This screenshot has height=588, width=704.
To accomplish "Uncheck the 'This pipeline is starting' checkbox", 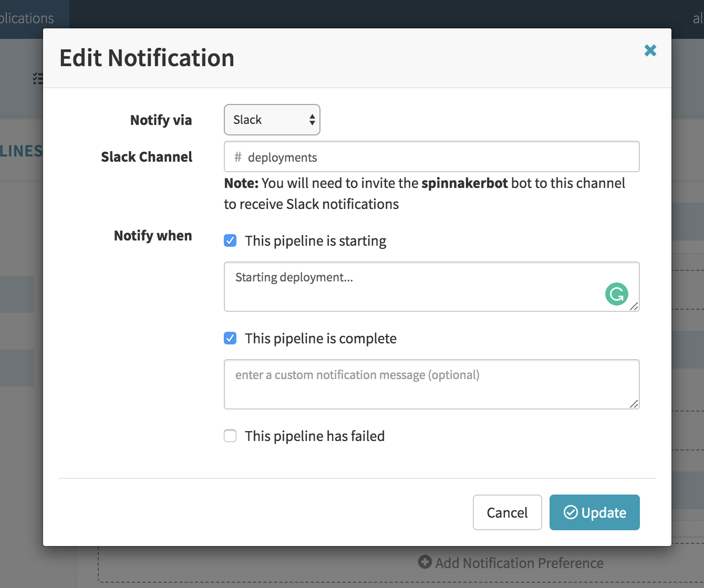I will [x=230, y=241].
